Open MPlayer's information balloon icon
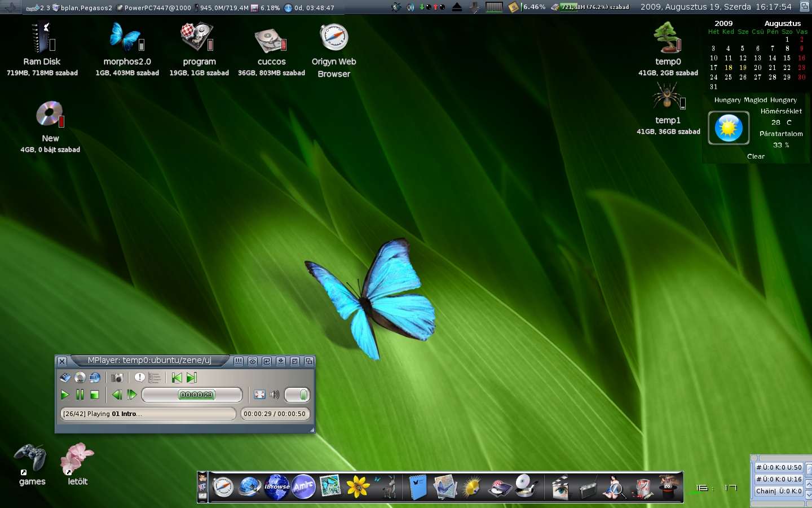This screenshot has width=812, height=508. point(140,378)
